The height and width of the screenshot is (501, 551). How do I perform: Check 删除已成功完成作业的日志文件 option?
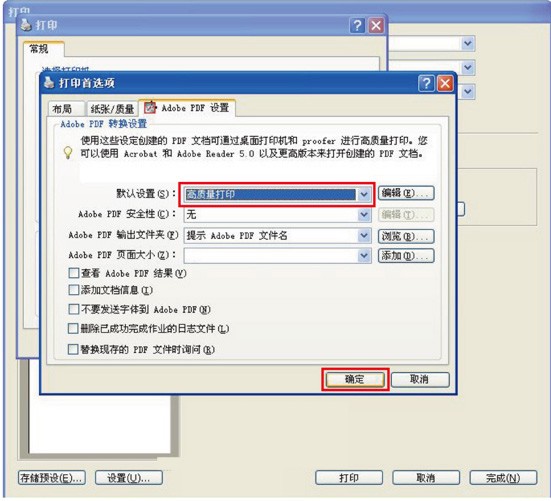point(73,328)
